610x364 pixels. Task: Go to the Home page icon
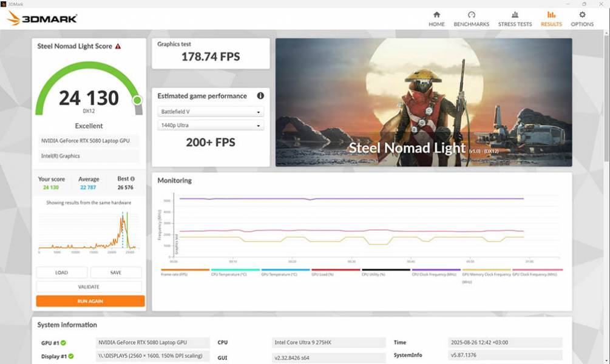pos(436,15)
